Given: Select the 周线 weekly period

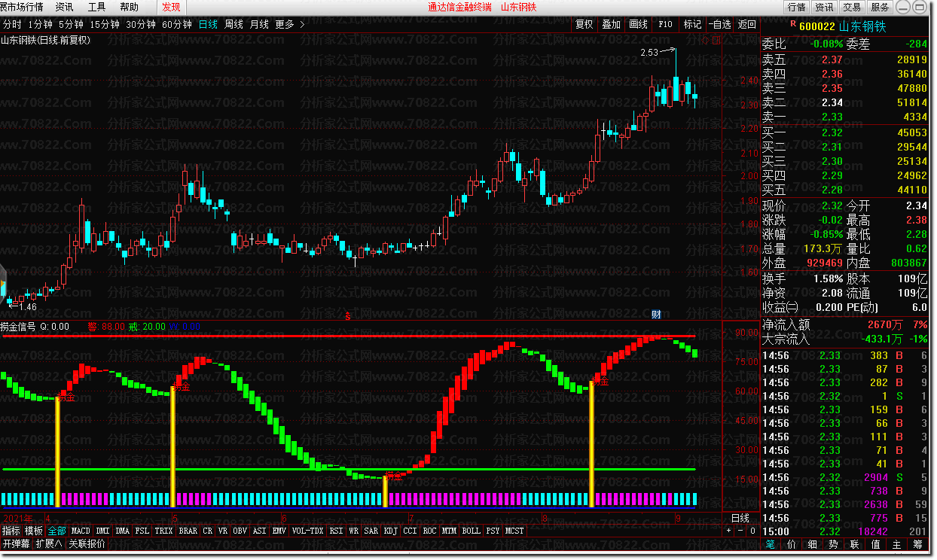Looking at the screenshot, I should 233,24.
